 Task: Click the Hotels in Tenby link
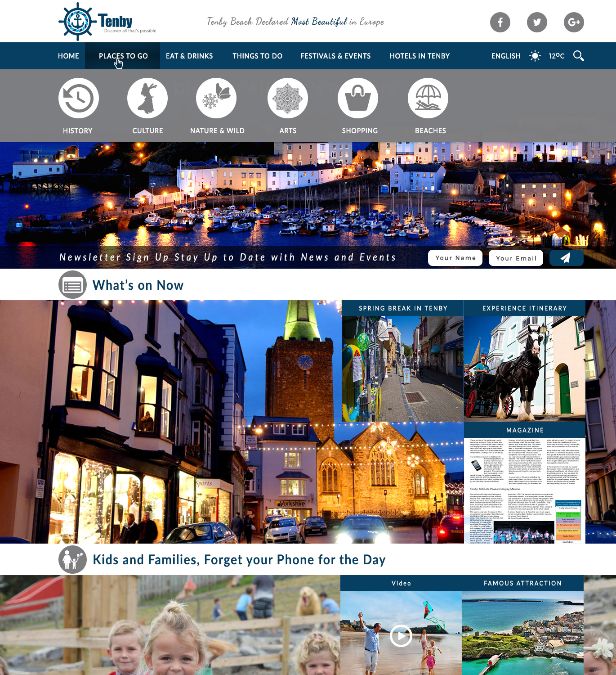pos(420,56)
